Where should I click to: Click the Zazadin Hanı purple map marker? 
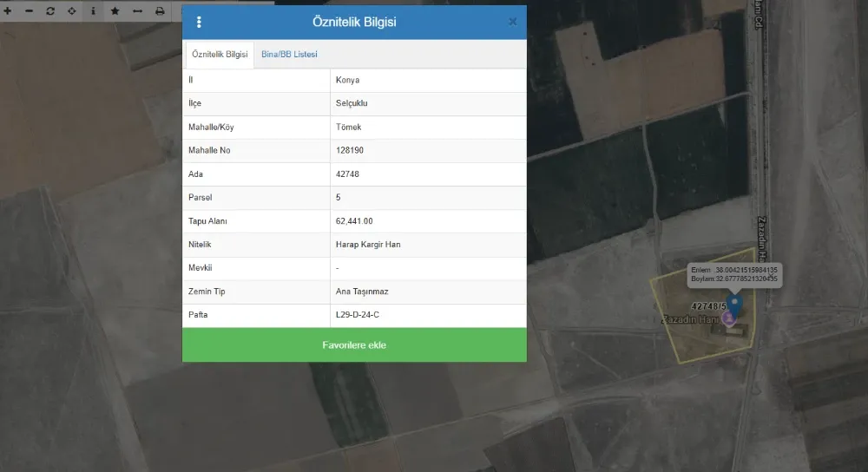[x=729, y=318]
